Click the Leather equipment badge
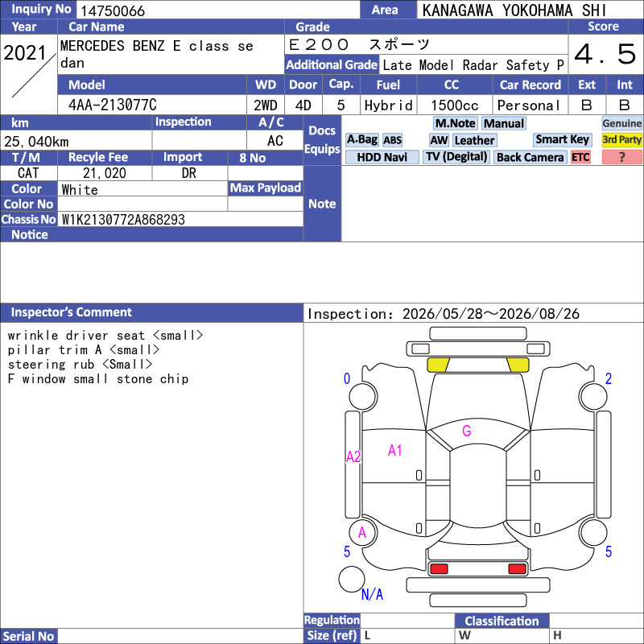The width and height of the screenshot is (644, 644). pos(474,140)
